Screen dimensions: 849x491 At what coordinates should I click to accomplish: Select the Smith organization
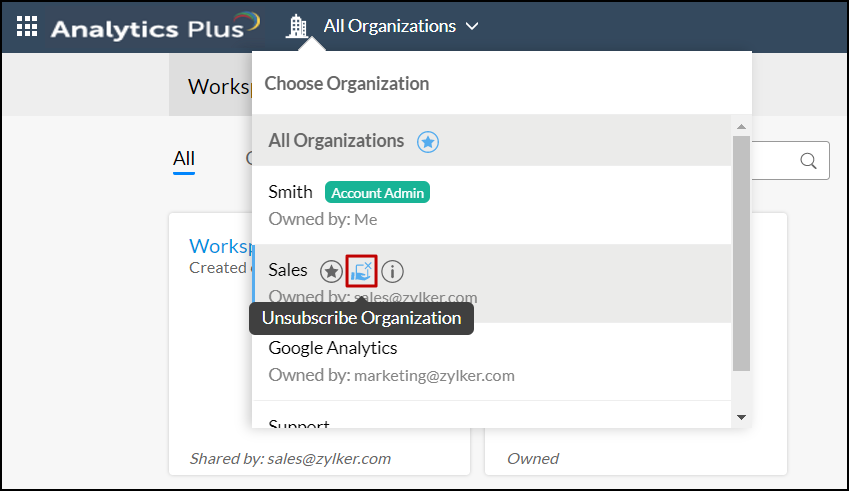click(492, 205)
